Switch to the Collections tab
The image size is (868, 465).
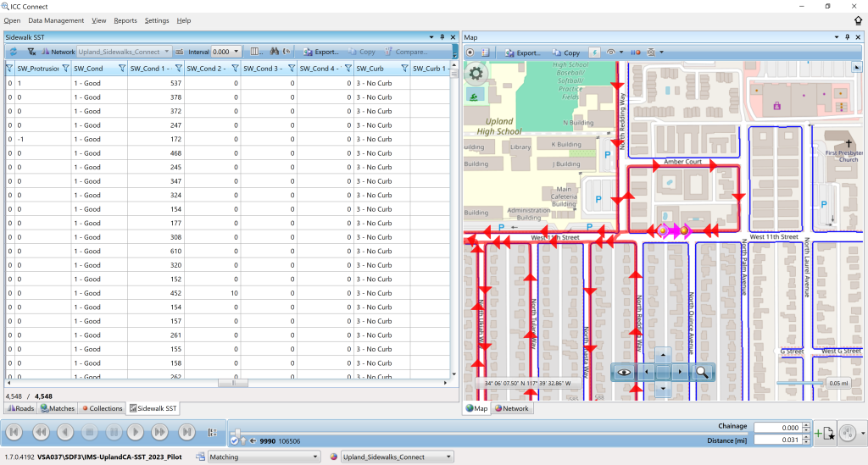pos(103,408)
